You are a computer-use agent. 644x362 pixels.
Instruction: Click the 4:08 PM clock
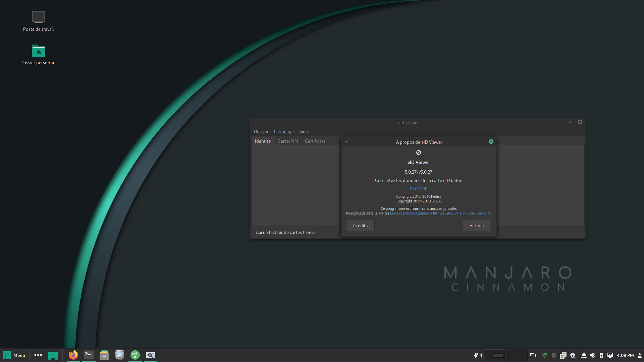pos(625,355)
